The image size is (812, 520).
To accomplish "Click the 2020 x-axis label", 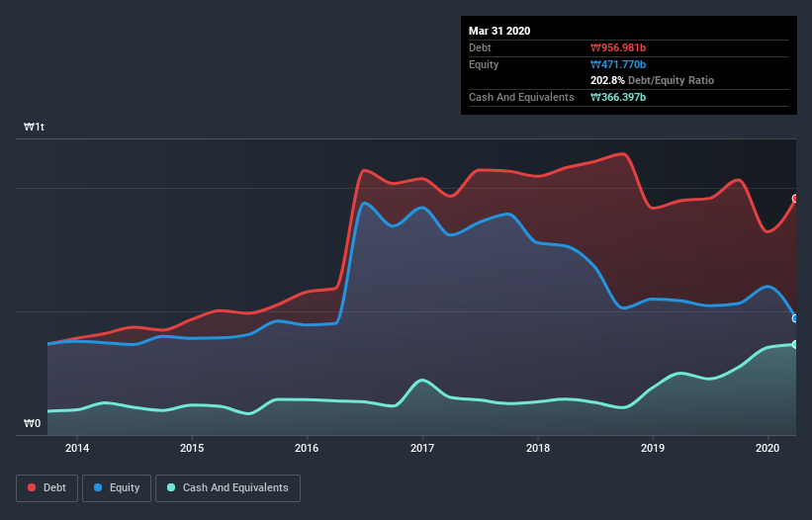I will pos(767,448).
